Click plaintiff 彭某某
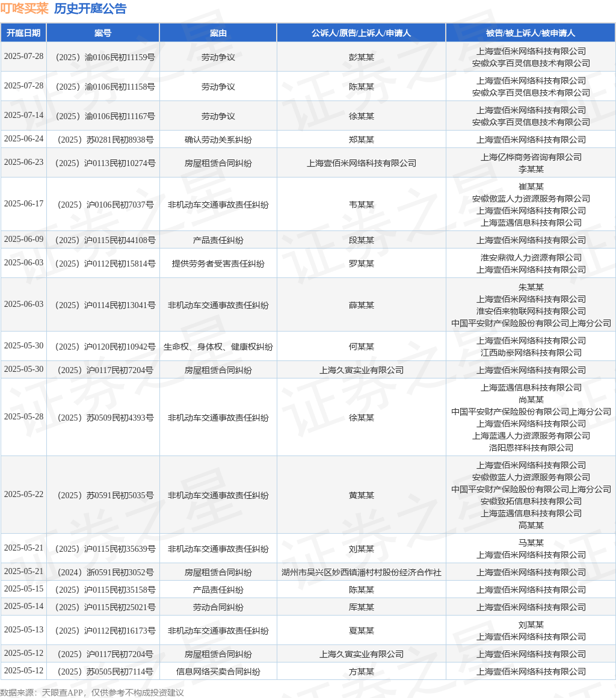The width and height of the screenshot is (616, 698). point(361,57)
